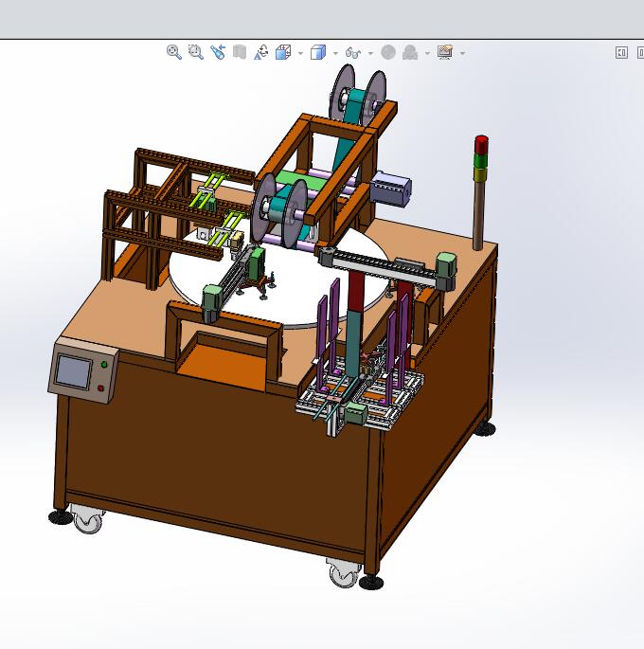Select the light purple motor on the reel frame
This screenshot has width=644, height=649.
[x=391, y=189]
